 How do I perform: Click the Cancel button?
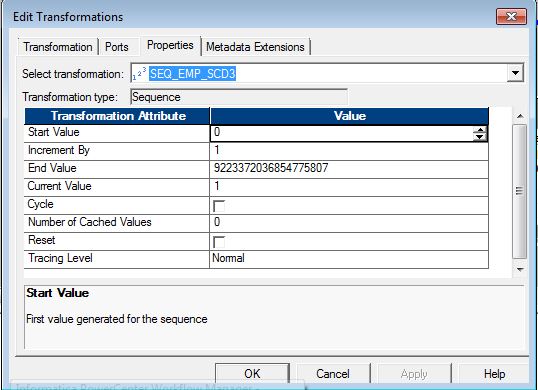[x=333, y=374]
